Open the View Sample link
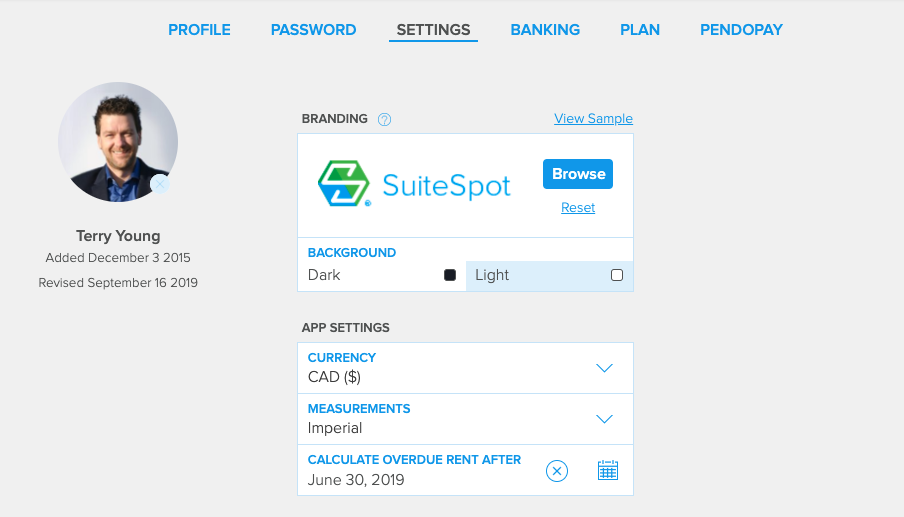This screenshot has height=517, width=904. [x=593, y=119]
